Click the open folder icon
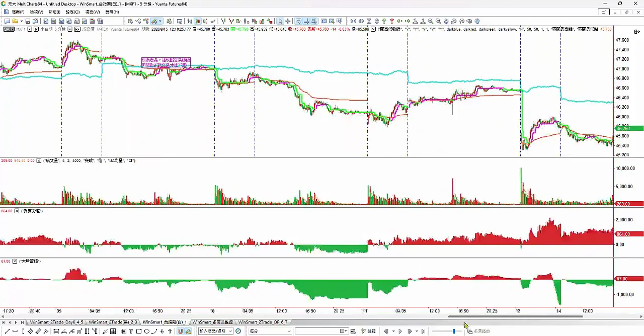644x336 pixels. pyautogui.click(x=15, y=21)
